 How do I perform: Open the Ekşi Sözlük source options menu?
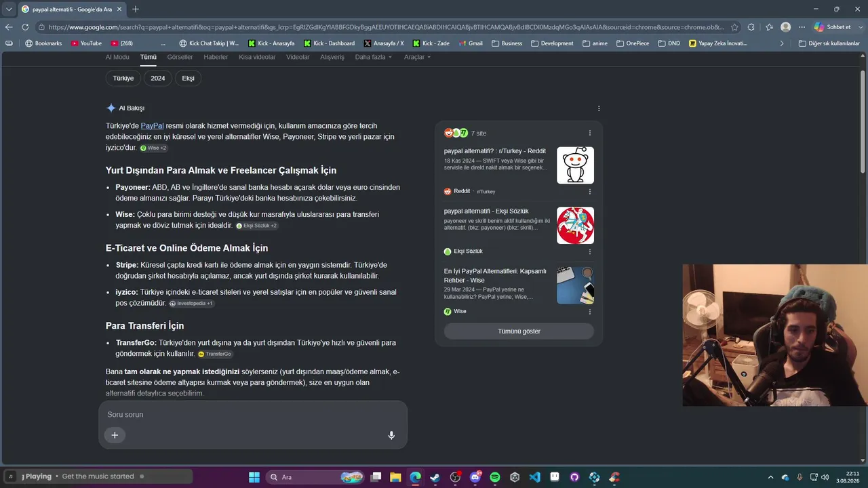[590, 251]
